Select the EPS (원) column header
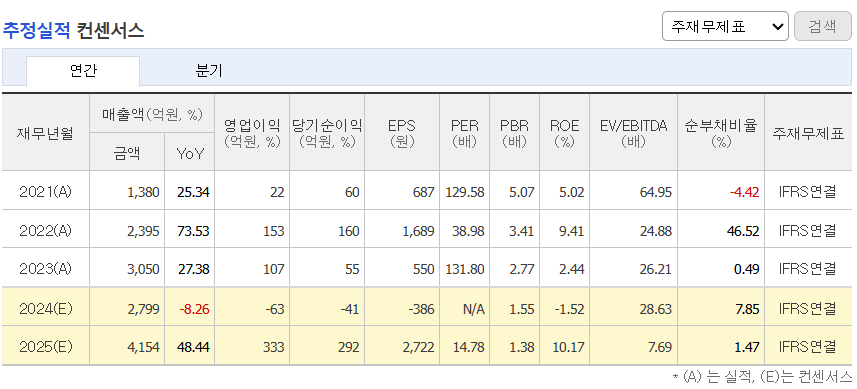This screenshot has height=389, width=857. click(x=402, y=133)
